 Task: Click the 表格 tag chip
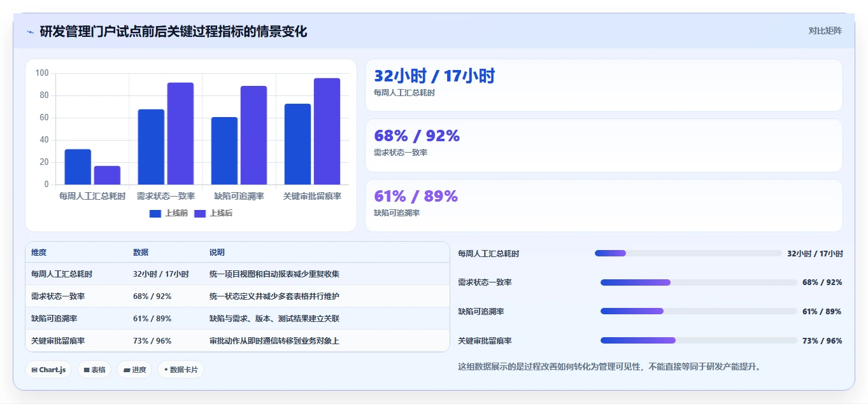coord(94,370)
